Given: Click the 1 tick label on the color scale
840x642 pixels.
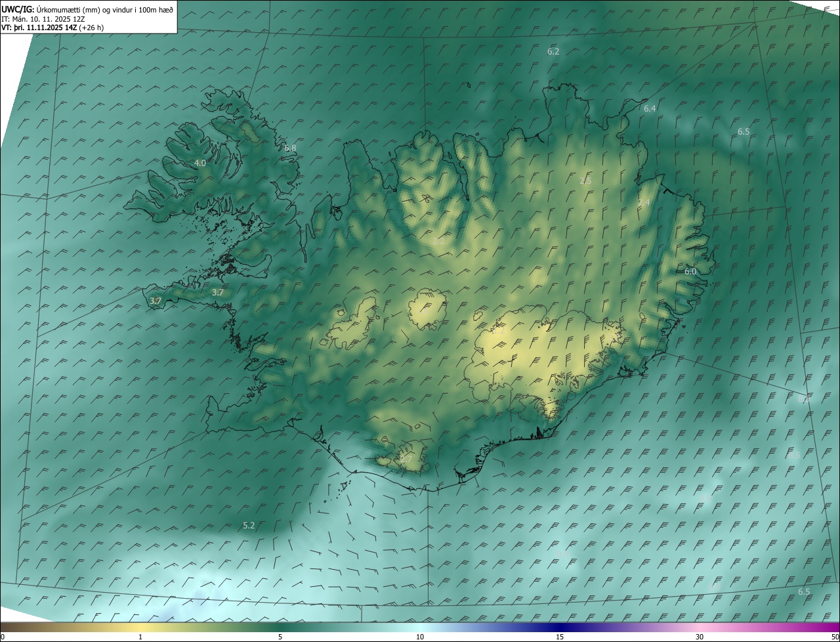Looking at the screenshot, I should pos(140,637).
